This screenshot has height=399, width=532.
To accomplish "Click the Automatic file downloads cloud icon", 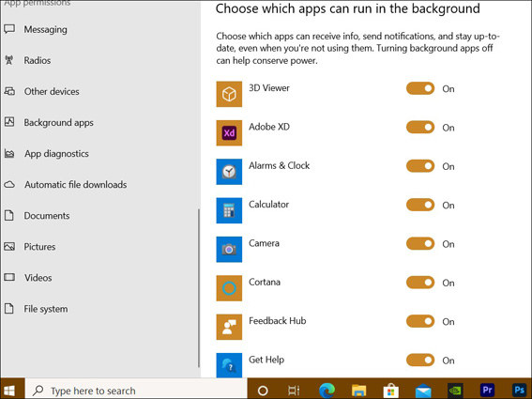I will (x=9, y=184).
